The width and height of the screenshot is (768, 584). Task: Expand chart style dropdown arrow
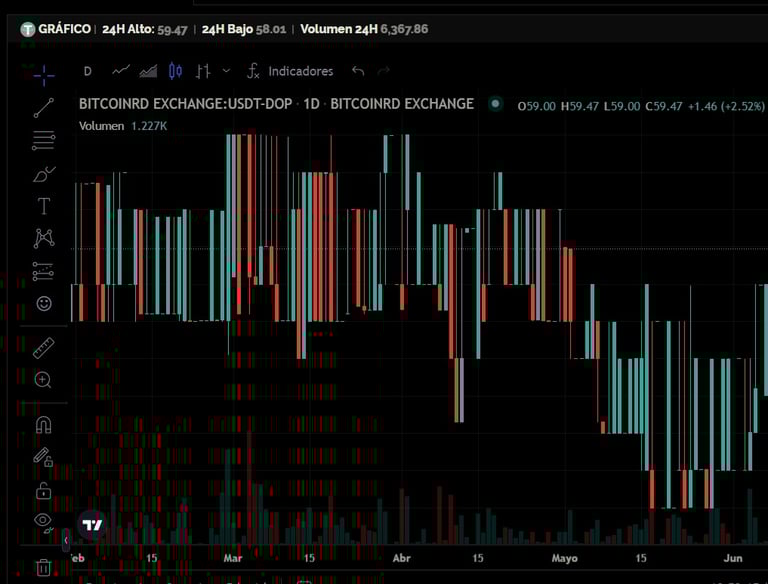coord(226,71)
